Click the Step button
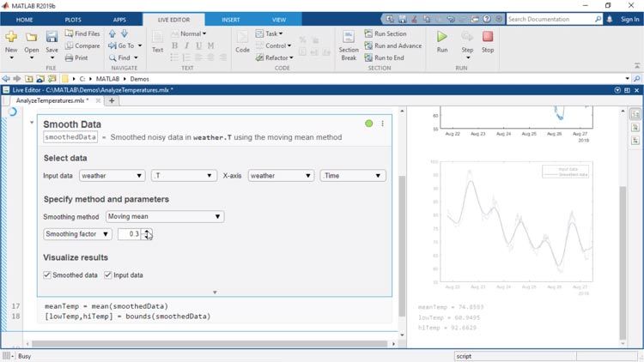Screen dimensions: 644x362 click(x=467, y=41)
